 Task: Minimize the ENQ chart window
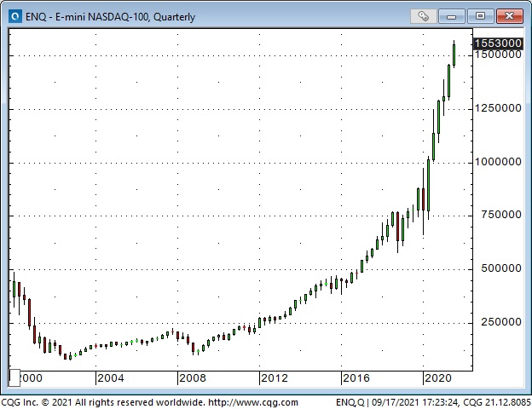tap(451, 16)
